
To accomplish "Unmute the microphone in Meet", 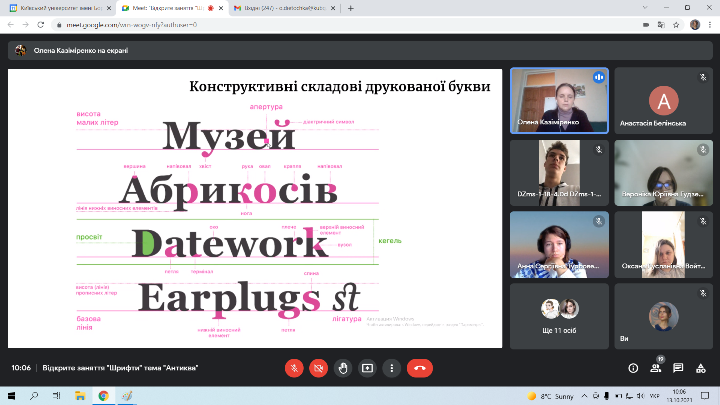I will [295, 367].
